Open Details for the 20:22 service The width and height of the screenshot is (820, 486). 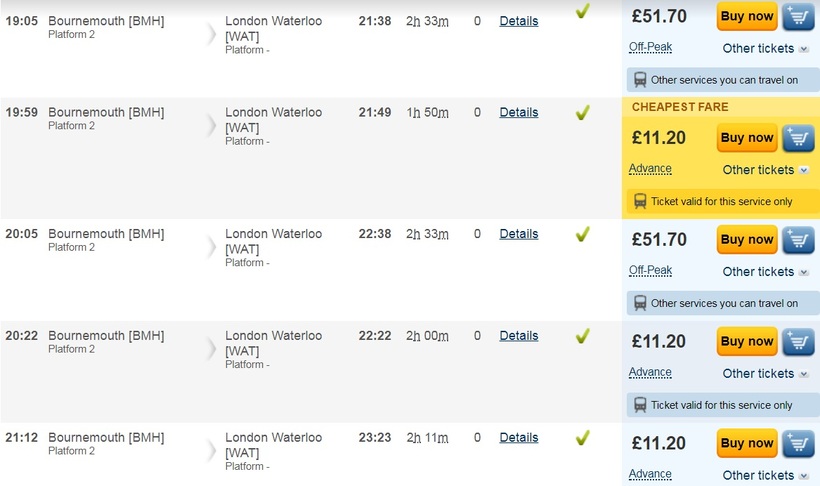[518, 336]
